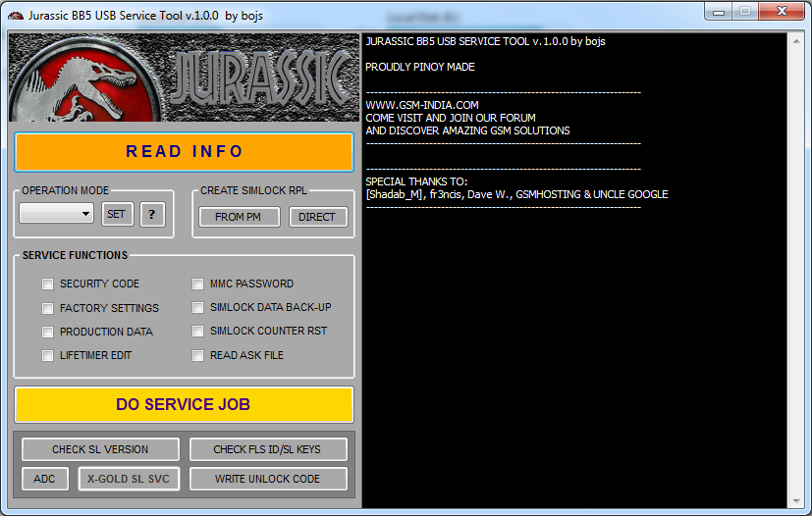Select SIMLOCK DATA BACK-UP checkbox
The height and width of the screenshot is (516, 812).
coord(197,308)
